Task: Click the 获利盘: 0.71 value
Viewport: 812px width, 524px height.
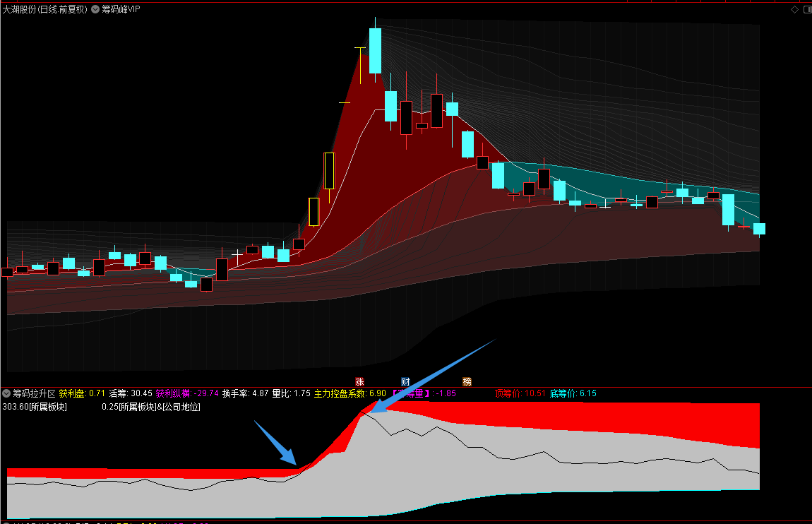Action: click(x=82, y=393)
